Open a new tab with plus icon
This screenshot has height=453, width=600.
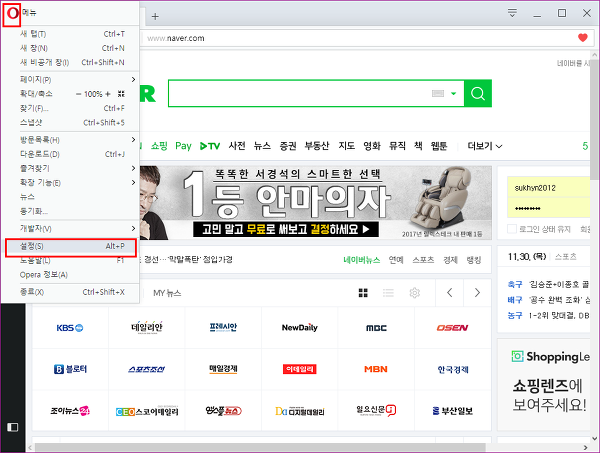pyautogui.click(x=155, y=16)
